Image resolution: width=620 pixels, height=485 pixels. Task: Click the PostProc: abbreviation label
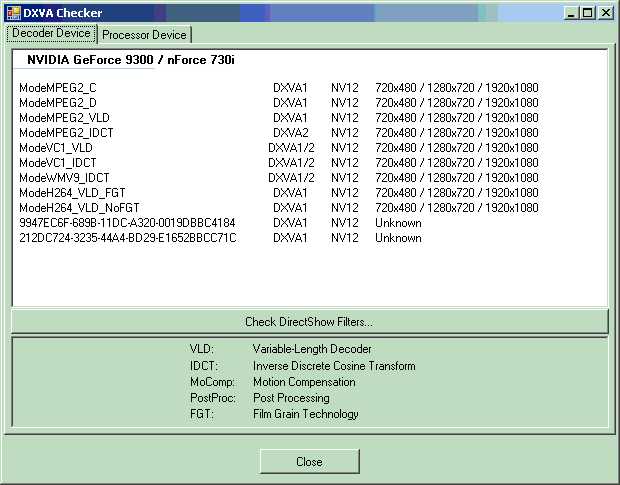click(213, 398)
